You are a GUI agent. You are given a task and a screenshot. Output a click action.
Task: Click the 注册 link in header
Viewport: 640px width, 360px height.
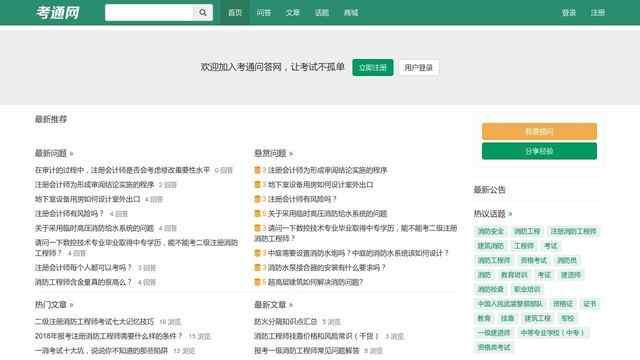598,13
